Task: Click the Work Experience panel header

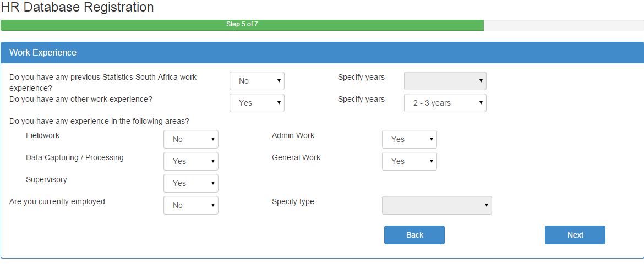Action: coord(322,53)
